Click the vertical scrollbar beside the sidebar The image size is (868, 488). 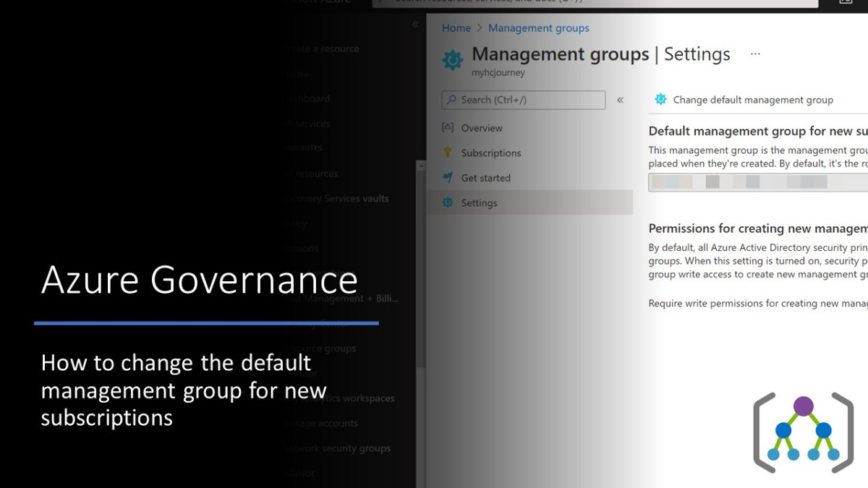tap(420, 217)
